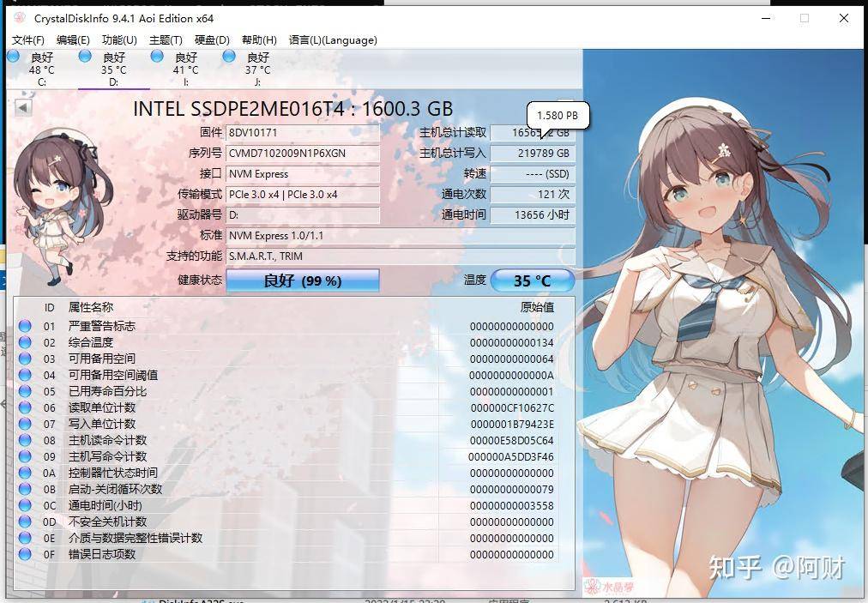This screenshot has height=603, width=868.
Task: Click the blue health orb for J: drive
Action: click(229, 56)
